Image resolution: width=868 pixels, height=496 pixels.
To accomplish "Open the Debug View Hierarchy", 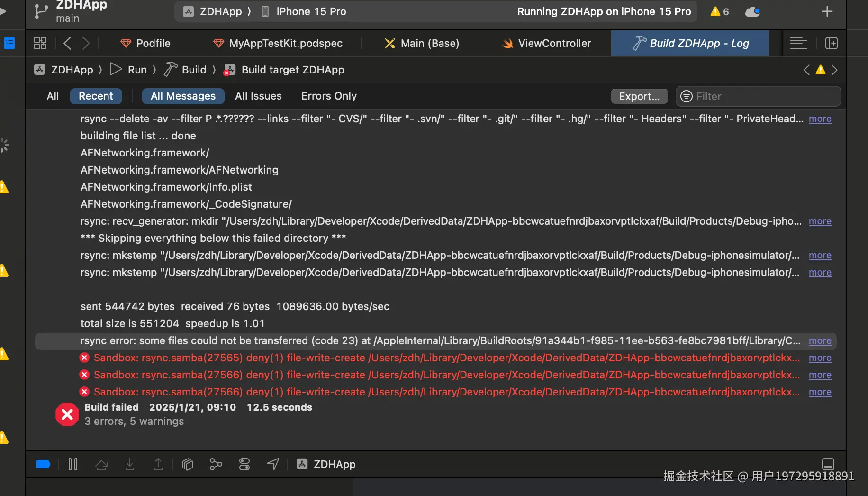I will (188, 464).
